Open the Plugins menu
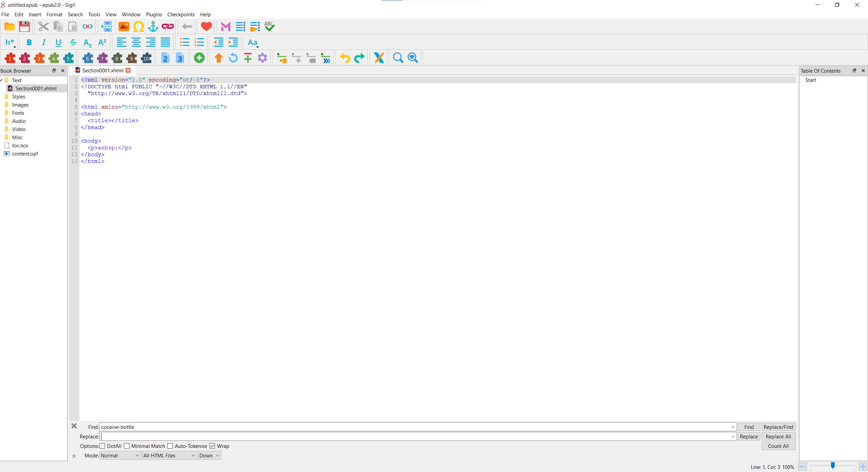868x472 pixels. pos(154,14)
